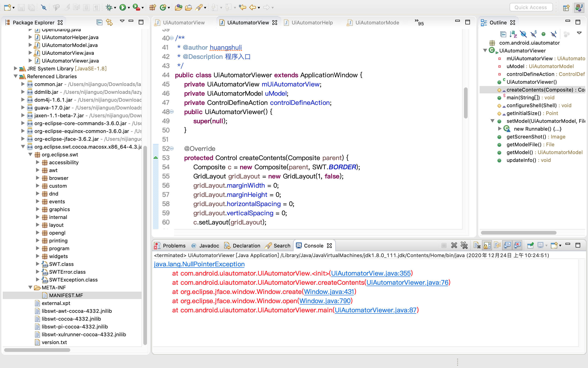Toggle Link with Editor in Package Explorer
Screen dimensions: 588x368
click(x=109, y=22)
